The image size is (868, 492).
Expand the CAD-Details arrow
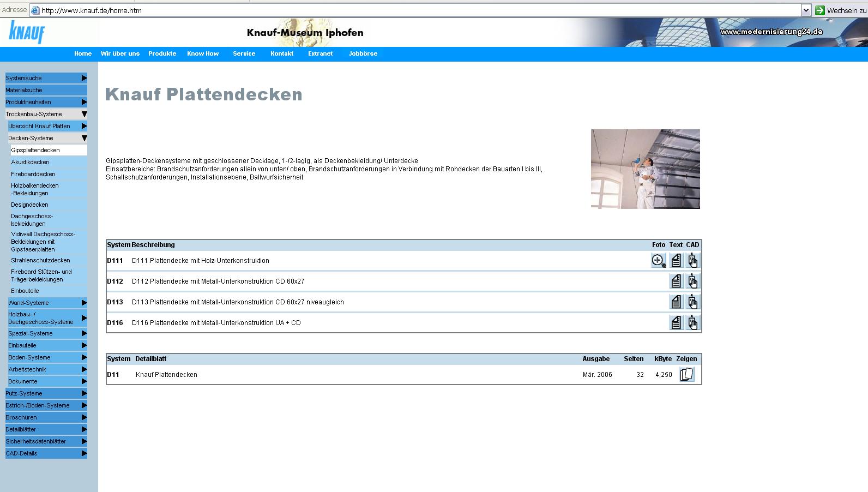(x=84, y=453)
